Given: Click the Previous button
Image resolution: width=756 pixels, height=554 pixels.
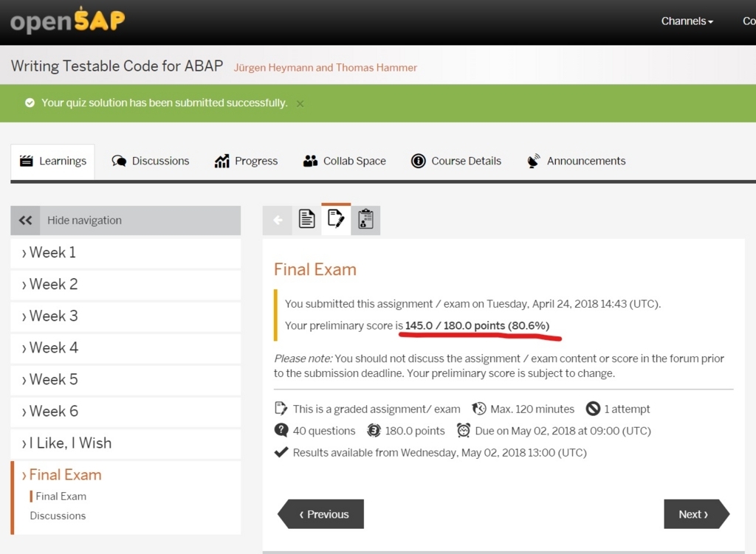Looking at the screenshot, I should [320, 514].
